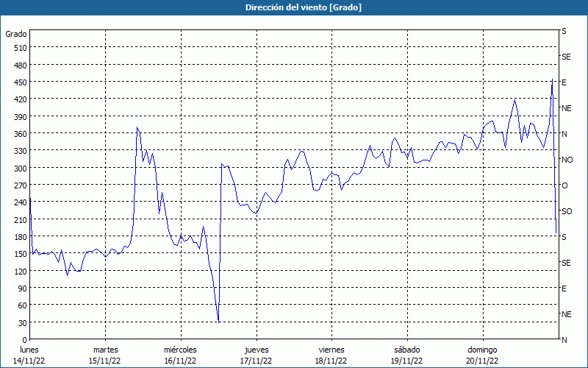588x368 pixels.
Task: Click the 'NO' compass direction label
Action: click(x=567, y=160)
